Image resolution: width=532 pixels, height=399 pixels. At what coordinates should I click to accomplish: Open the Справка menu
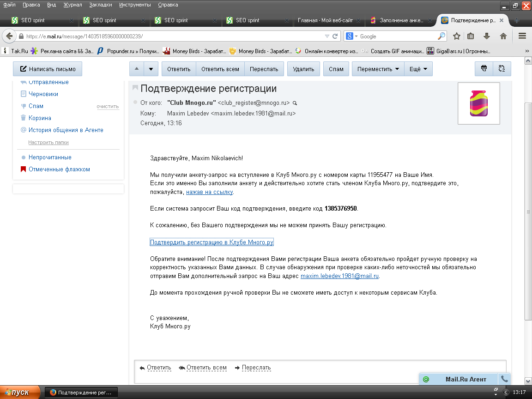pyautogui.click(x=168, y=5)
